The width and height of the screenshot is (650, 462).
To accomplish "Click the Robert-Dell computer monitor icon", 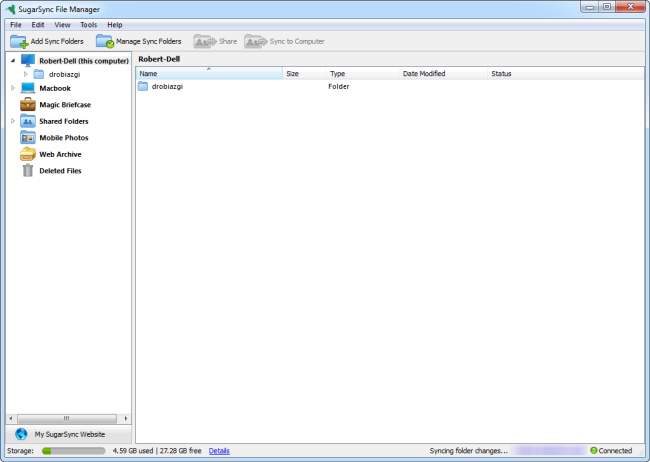I will pyautogui.click(x=28, y=61).
